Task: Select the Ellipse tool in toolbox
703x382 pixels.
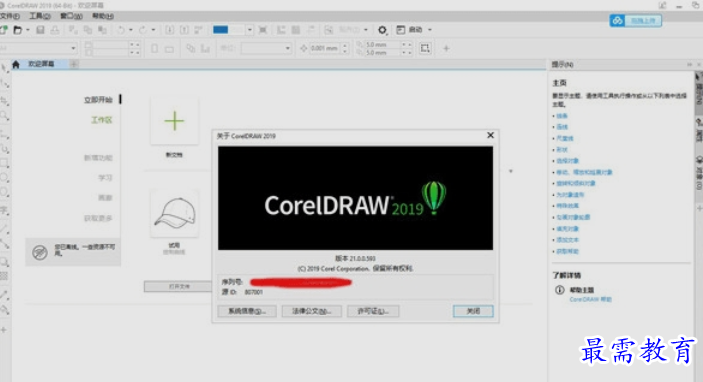Action: (4, 178)
